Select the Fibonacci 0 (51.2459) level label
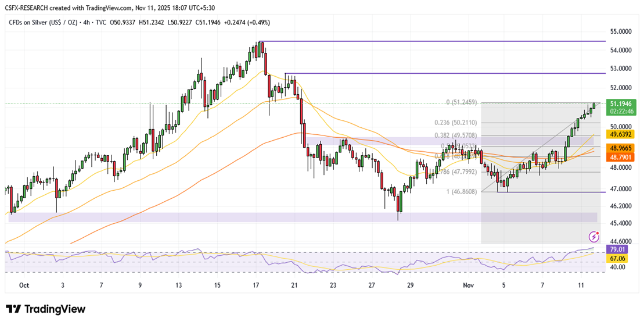This screenshot has width=644, height=325. [x=461, y=102]
